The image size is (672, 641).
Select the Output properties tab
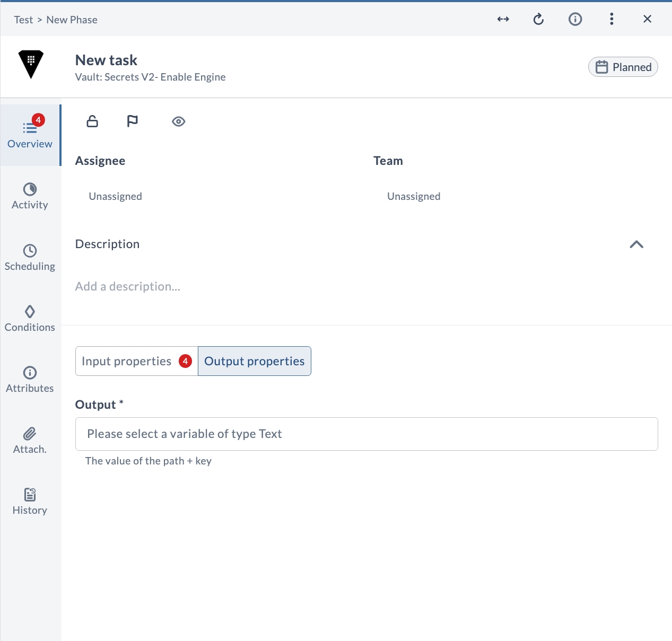click(255, 361)
